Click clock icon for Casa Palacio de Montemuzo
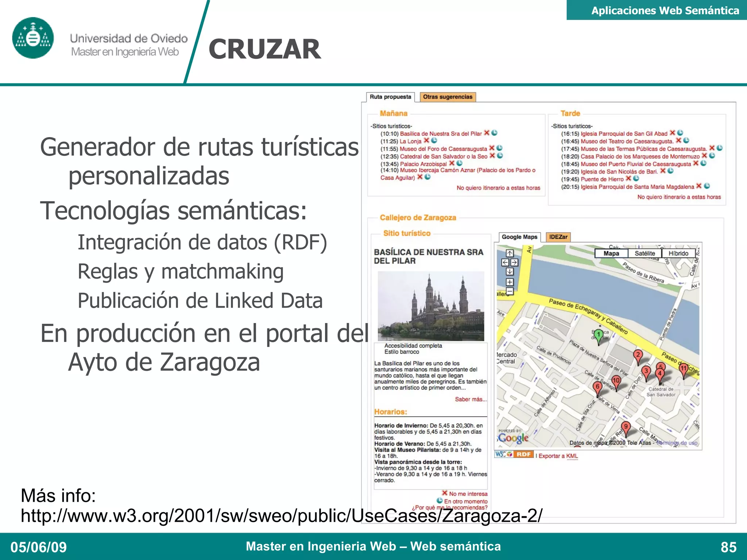 [x=712, y=156]
